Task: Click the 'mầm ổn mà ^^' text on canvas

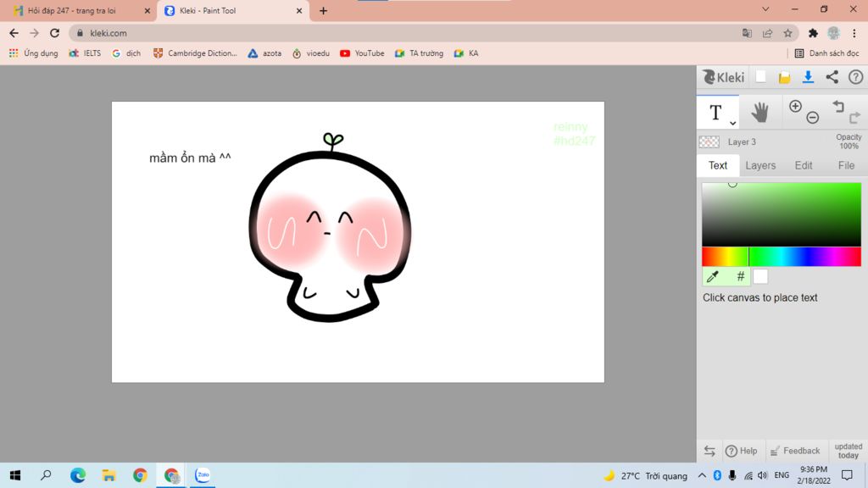Action: point(190,158)
